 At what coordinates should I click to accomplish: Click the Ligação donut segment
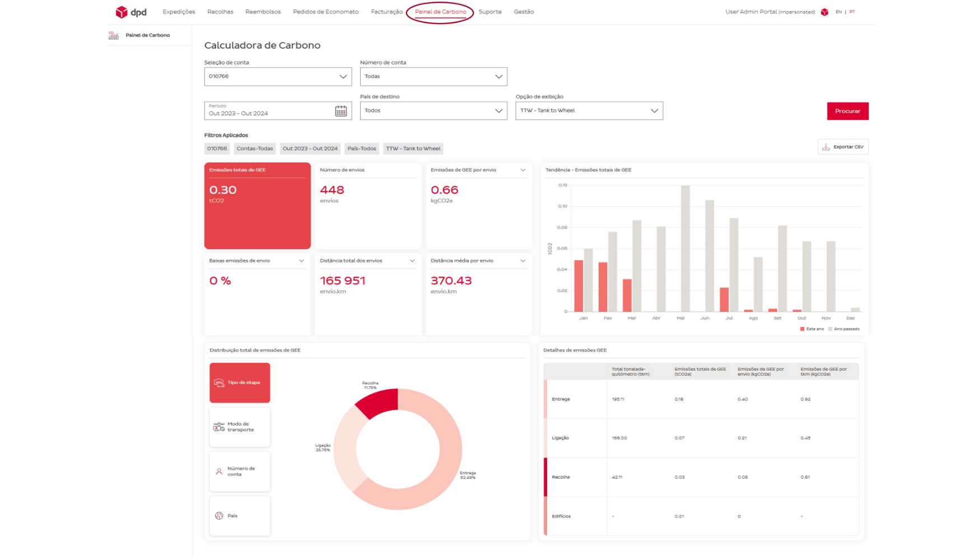tap(346, 449)
